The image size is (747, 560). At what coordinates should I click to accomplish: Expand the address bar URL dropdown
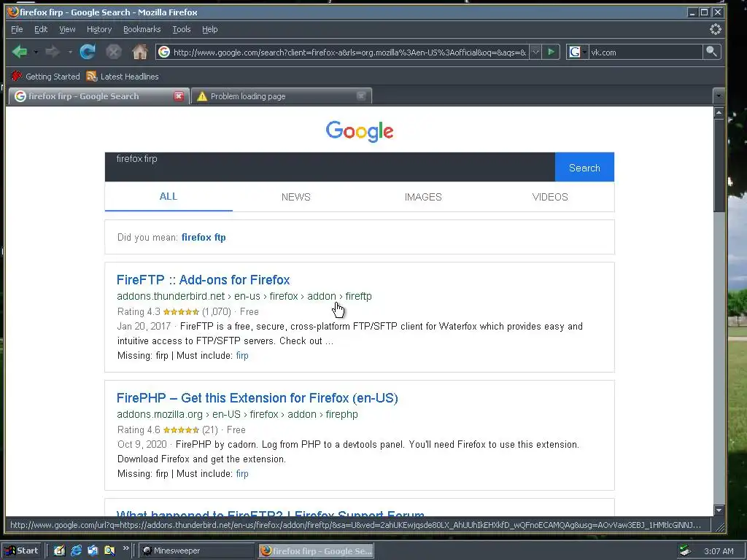[x=535, y=52]
